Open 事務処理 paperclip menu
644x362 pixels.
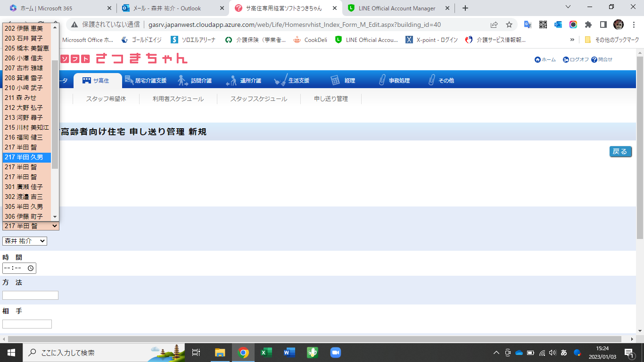394,81
